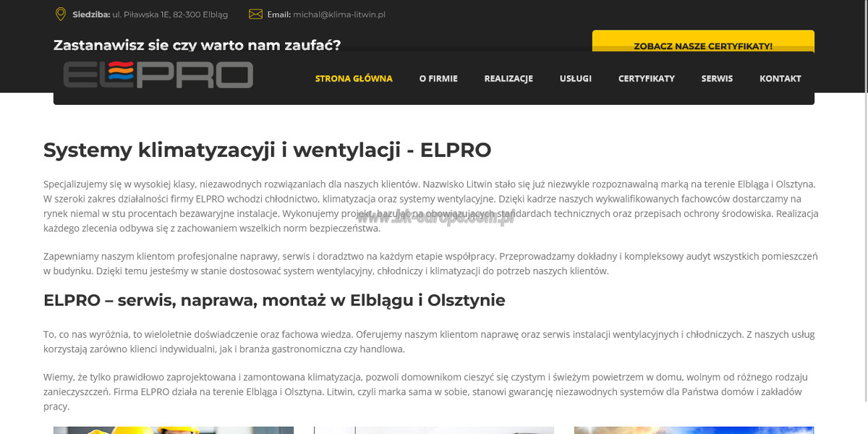Go to REALIZACJE page
This screenshot has height=434, width=868.
509,78
